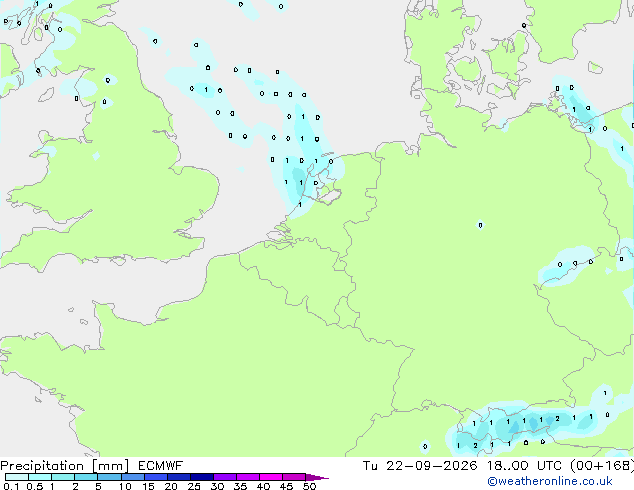Click the 0.5 to 1 mm legend swatch
Screen dimensions: 634x490
(40, 477)
